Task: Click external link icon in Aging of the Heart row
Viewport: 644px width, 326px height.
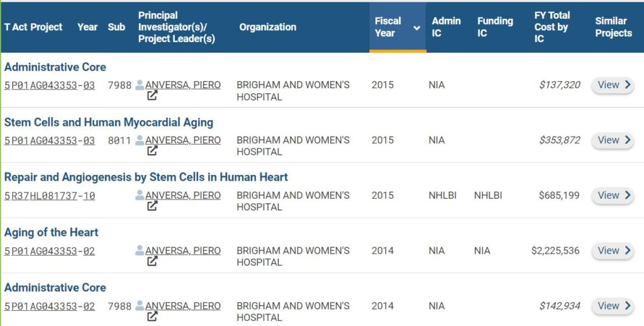Action: (x=152, y=262)
